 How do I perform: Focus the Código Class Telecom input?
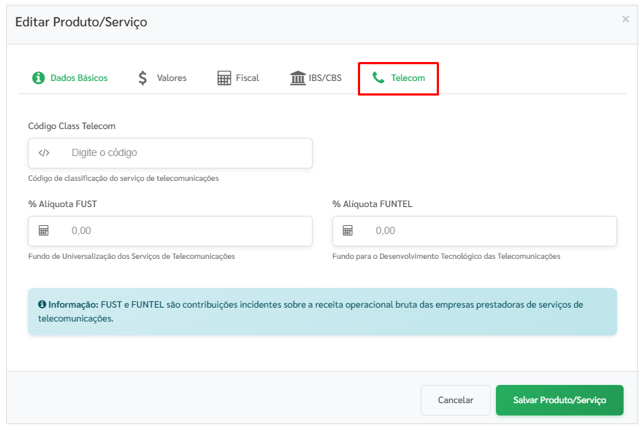(185, 153)
